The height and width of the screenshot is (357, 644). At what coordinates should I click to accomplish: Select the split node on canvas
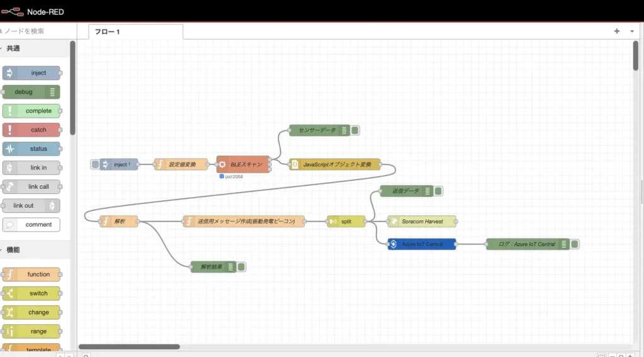(346, 222)
